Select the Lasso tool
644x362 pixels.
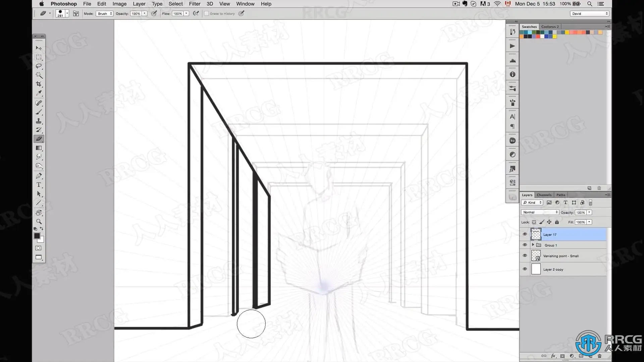[x=39, y=66]
